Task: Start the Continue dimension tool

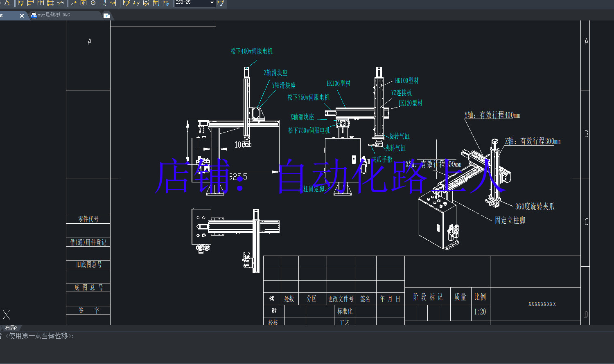Action: pos(41,3)
